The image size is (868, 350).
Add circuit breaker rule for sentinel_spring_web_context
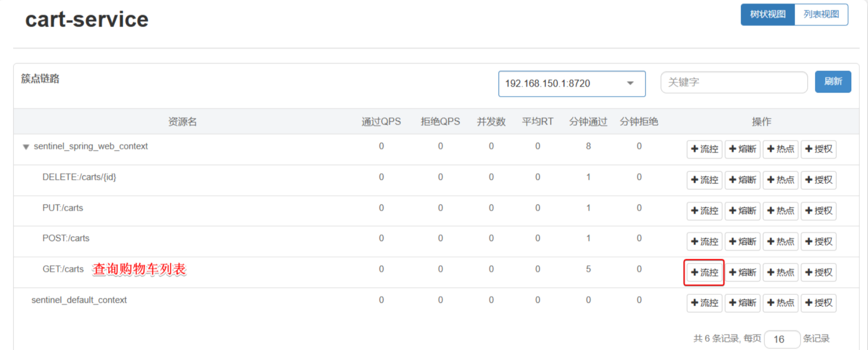pyautogui.click(x=742, y=149)
